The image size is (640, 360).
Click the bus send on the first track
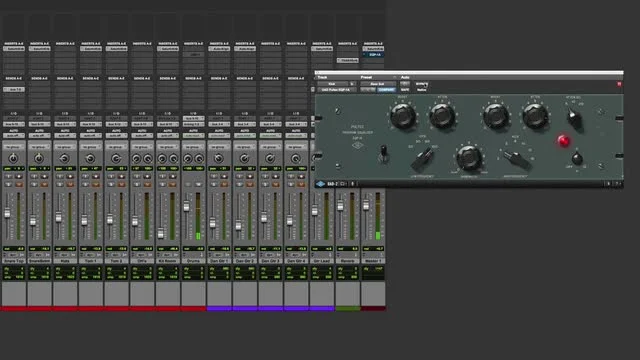point(14,89)
